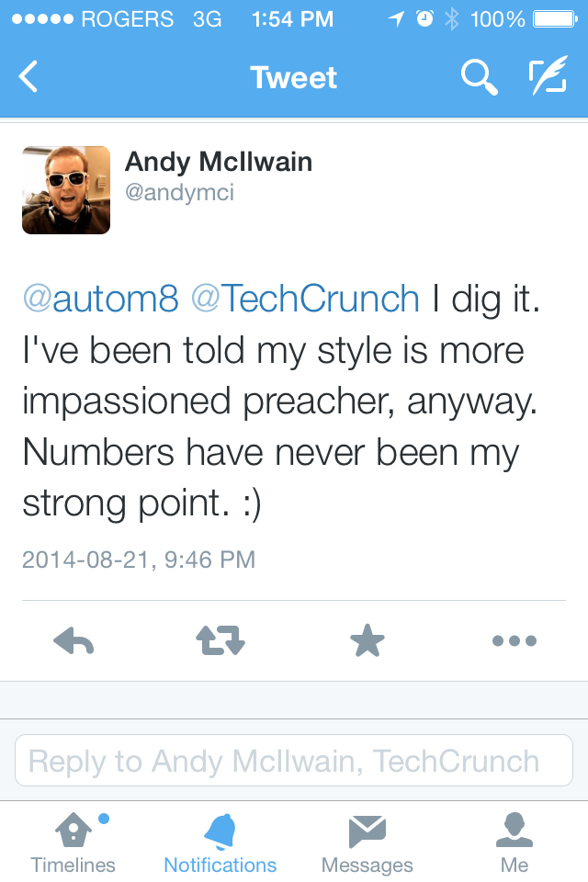Tap the tweet timestamp 2014-08-21
Image resolution: width=588 pixels, height=882 pixels.
tap(138, 559)
